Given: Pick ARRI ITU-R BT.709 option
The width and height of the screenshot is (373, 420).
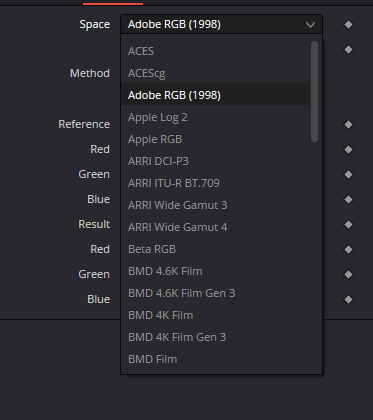Looking at the screenshot, I should pyautogui.click(x=215, y=183).
